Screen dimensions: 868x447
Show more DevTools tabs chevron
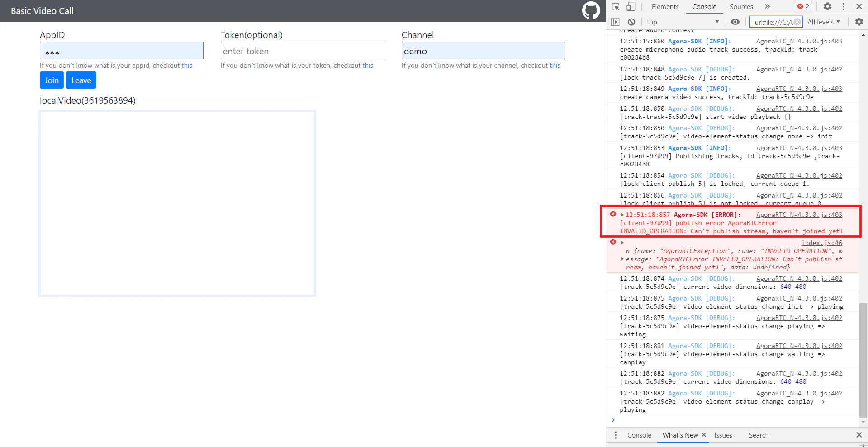click(x=767, y=7)
